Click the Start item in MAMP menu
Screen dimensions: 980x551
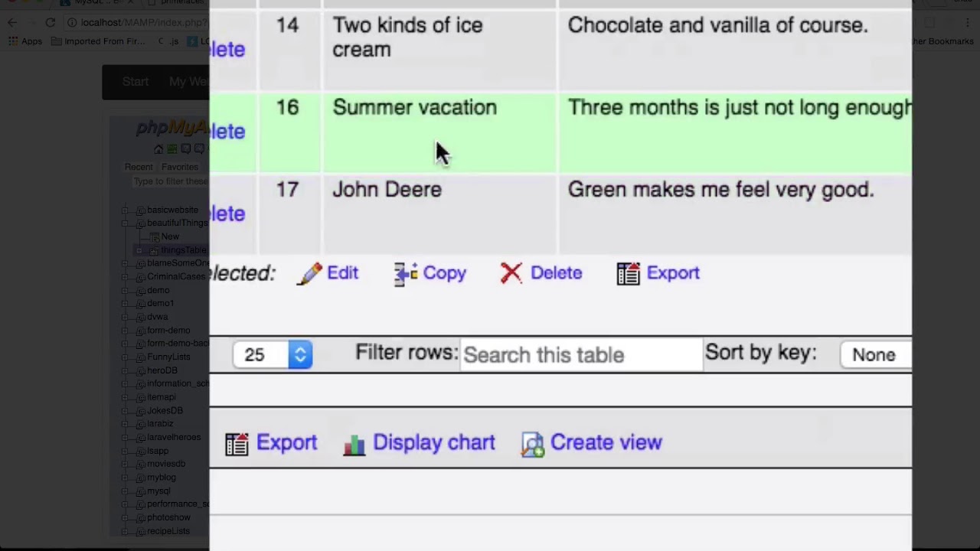click(x=136, y=81)
